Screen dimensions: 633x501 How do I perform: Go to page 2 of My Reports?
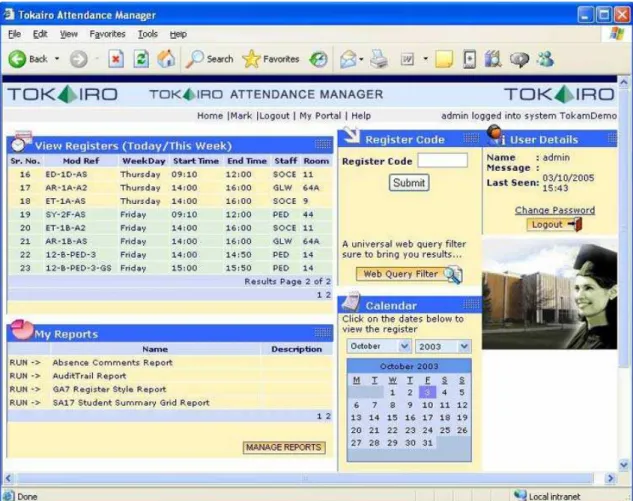click(x=328, y=416)
